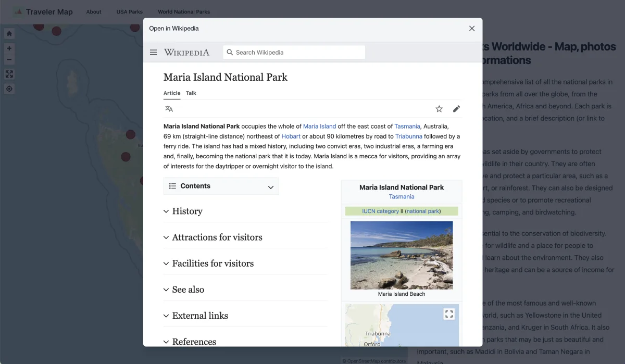Expand the History section

tap(245, 211)
